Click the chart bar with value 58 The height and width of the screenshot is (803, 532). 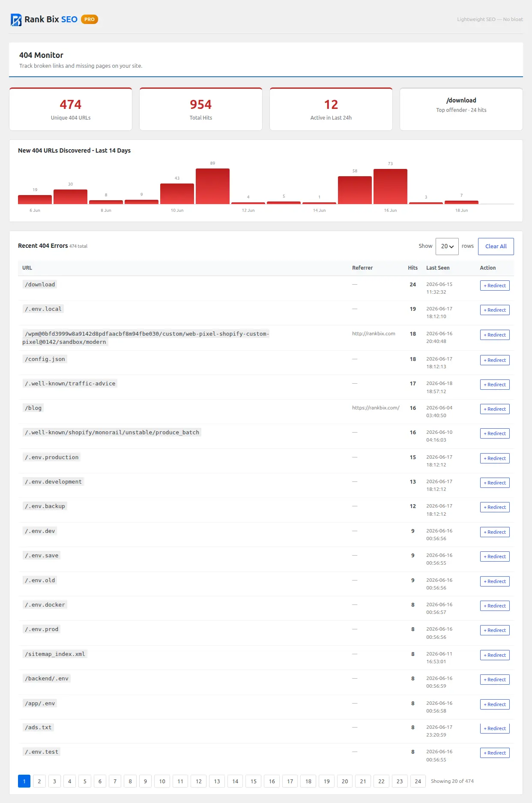[355, 190]
